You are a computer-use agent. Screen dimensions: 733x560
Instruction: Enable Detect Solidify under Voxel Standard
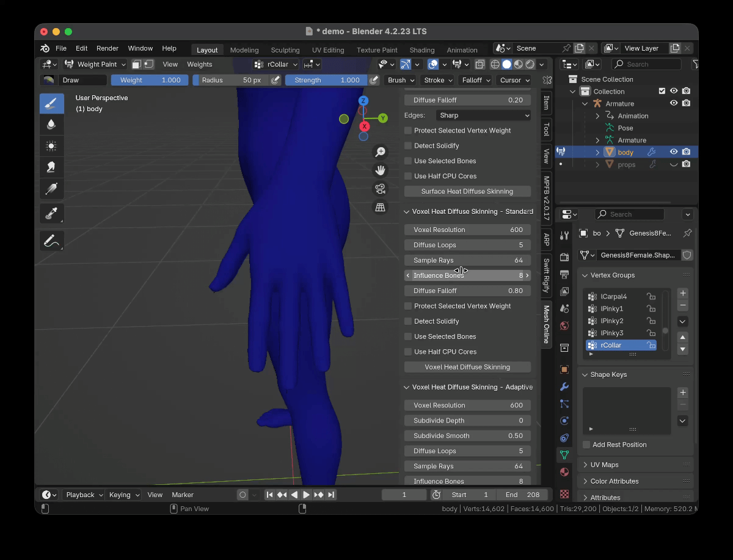(408, 321)
